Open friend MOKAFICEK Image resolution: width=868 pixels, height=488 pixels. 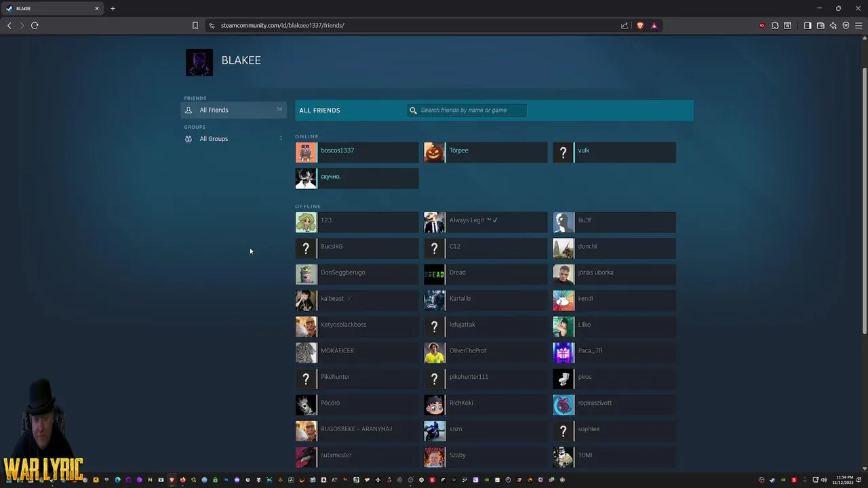click(357, 352)
